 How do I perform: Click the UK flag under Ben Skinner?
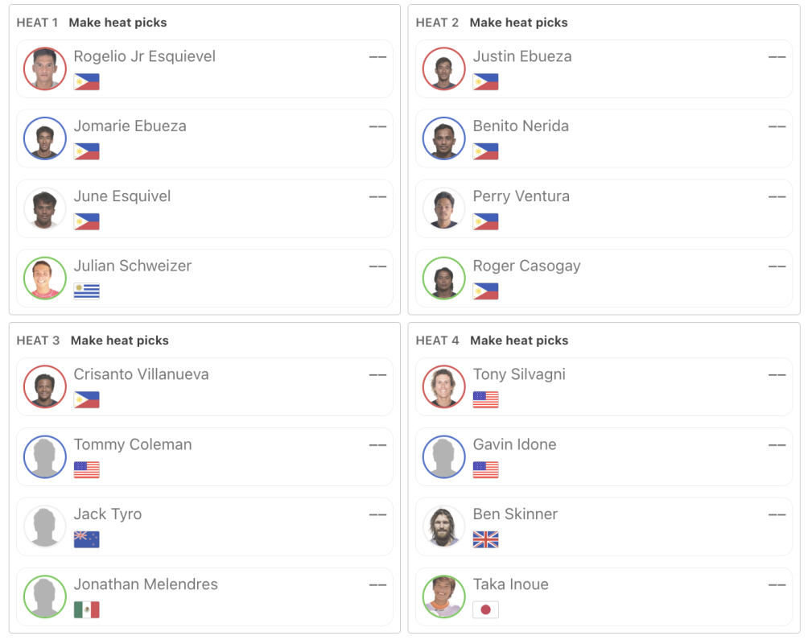point(485,539)
